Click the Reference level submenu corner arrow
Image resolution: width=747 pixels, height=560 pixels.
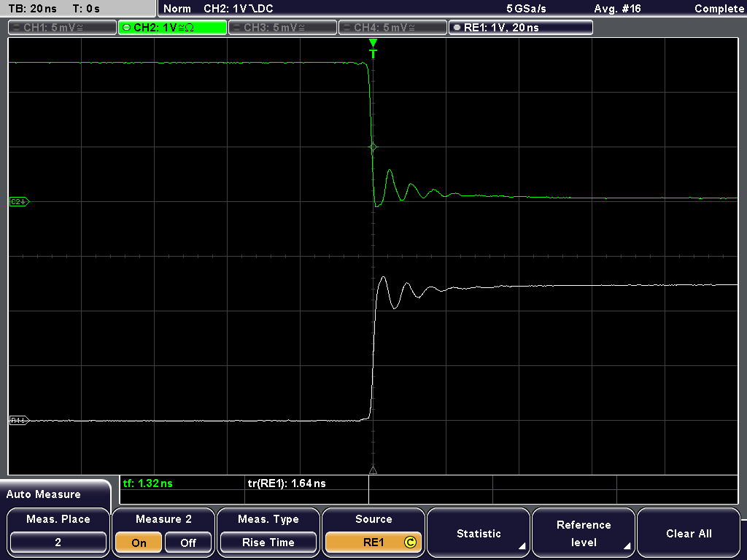coord(627,545)
